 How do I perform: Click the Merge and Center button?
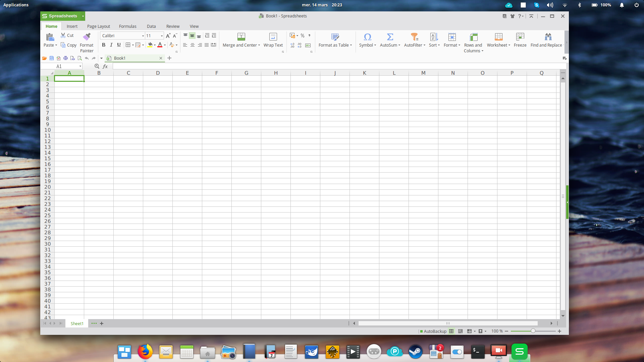(x=241, y=37)
